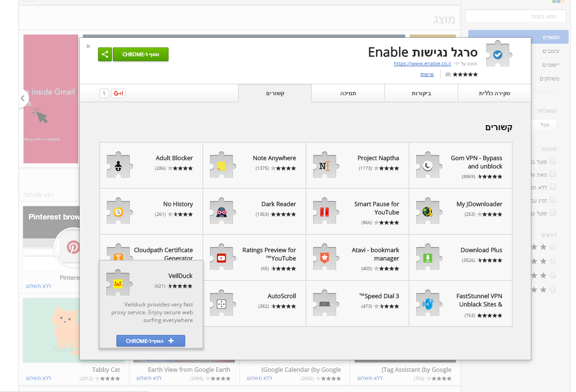Click the blue add-to-Chrome button under VeilDuck
Image resolution: width=576 pixels, height=392 pixels.
click(151, 341)
